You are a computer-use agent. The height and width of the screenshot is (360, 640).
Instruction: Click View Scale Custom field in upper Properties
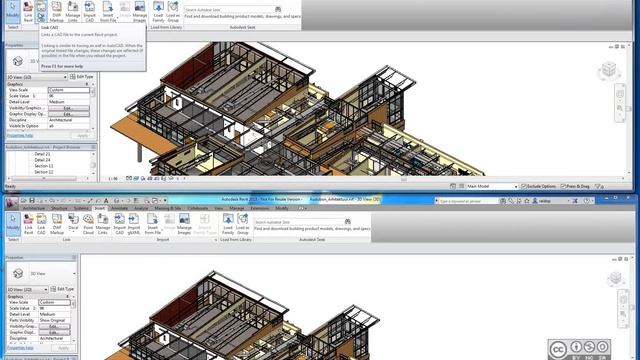point(69,90)
